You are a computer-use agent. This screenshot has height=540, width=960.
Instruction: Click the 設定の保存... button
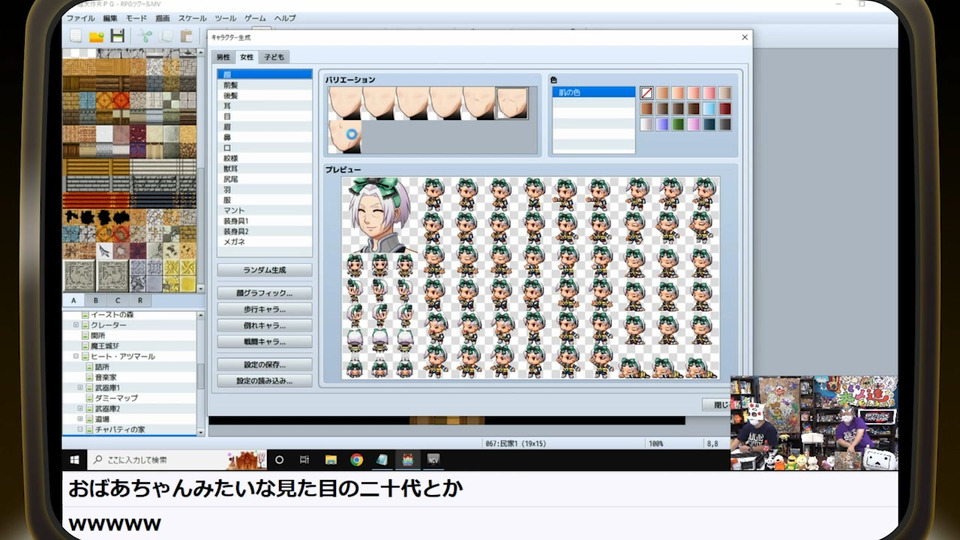(264, 364)
